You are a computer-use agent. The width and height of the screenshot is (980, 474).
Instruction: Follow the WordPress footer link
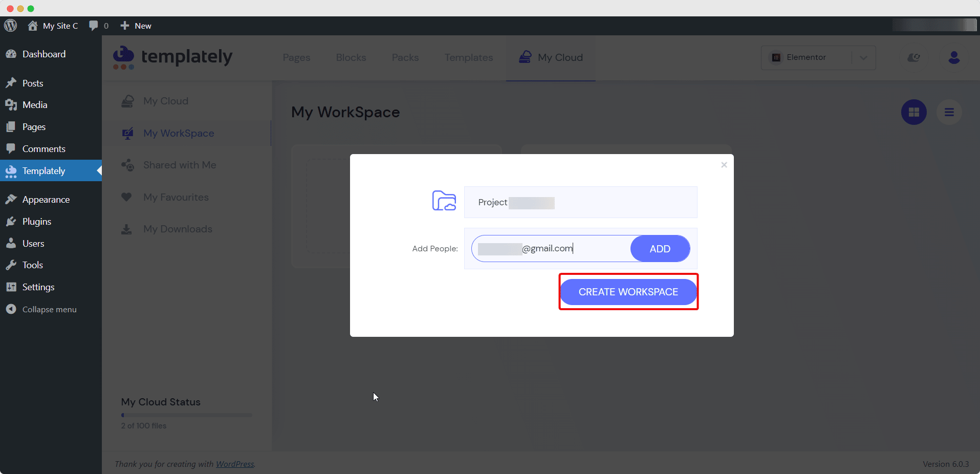point(235,464)
